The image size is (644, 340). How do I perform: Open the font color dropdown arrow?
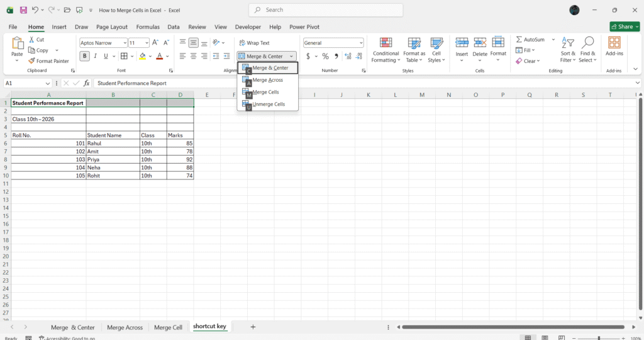(x=167, y=56)
